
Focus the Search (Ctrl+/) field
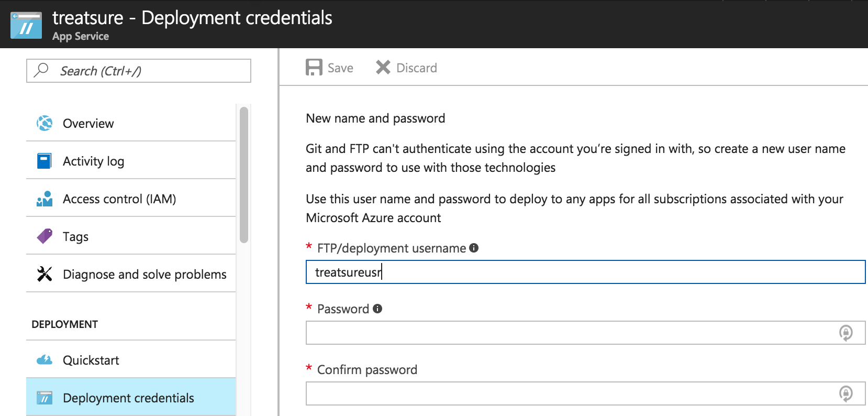click(x=139, y=71)
